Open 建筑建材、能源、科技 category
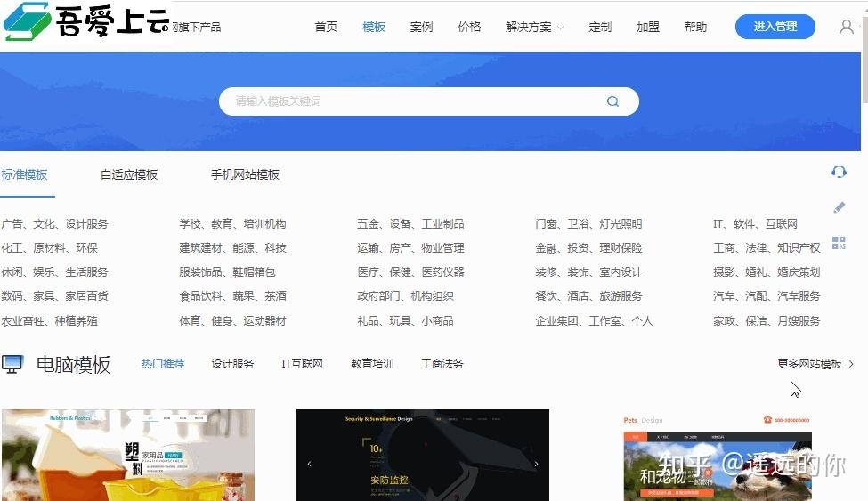Image resolution: width=868 pixels, height=501 pixels. [x=232, y=248]
